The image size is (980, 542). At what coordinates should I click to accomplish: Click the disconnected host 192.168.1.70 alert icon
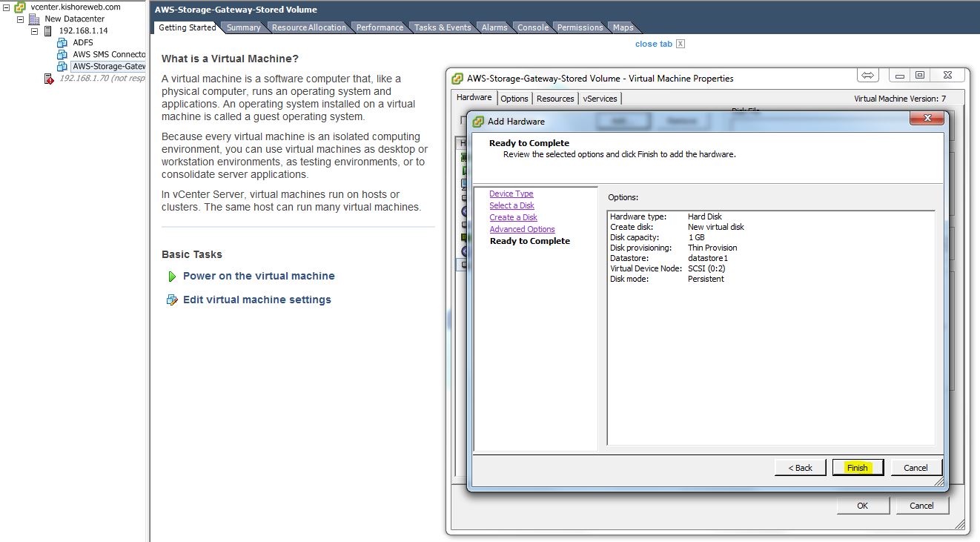(x=49, y=79)
